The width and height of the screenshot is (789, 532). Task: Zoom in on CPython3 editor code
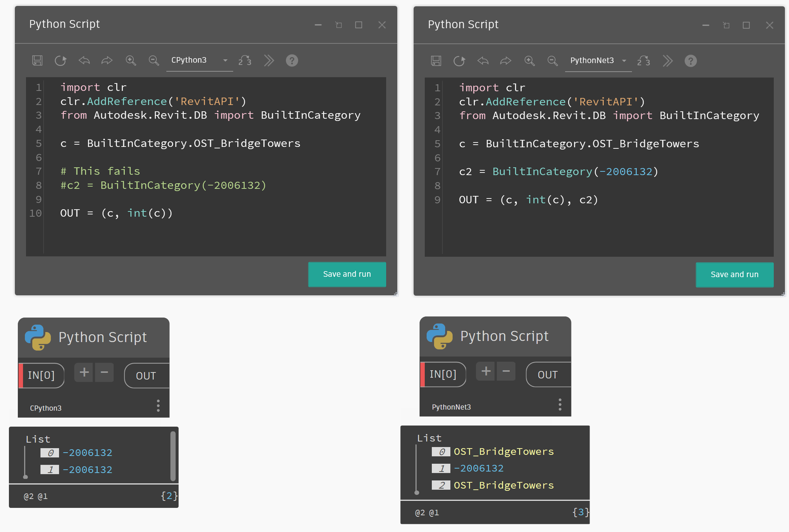[131, 60]
